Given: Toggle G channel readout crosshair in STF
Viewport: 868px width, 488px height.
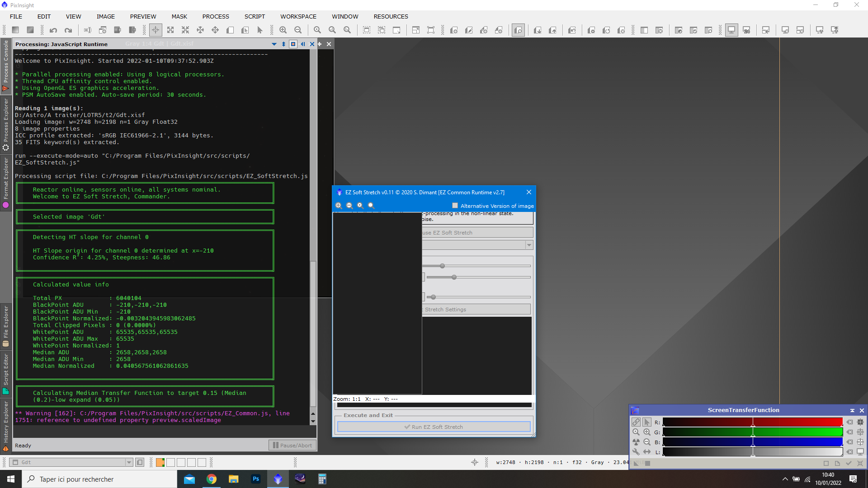Looking at the screenshot, I should click(x=860, y=432).
